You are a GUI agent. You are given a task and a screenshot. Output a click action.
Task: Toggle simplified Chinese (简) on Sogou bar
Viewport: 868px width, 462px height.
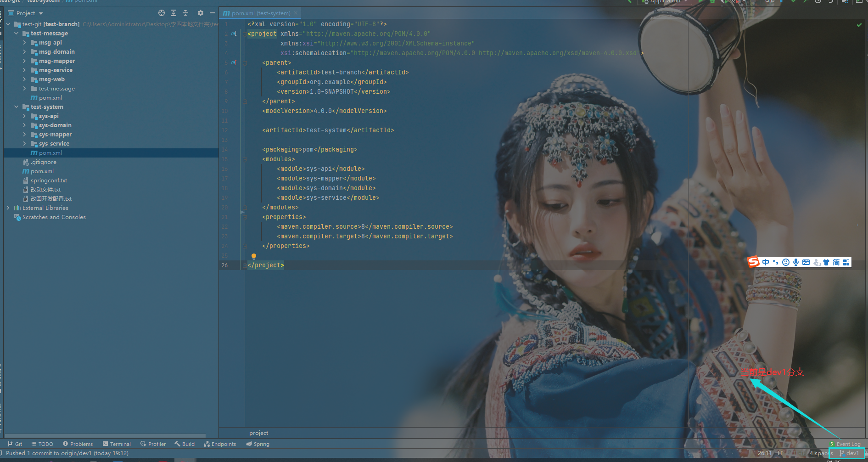(836, 262)
